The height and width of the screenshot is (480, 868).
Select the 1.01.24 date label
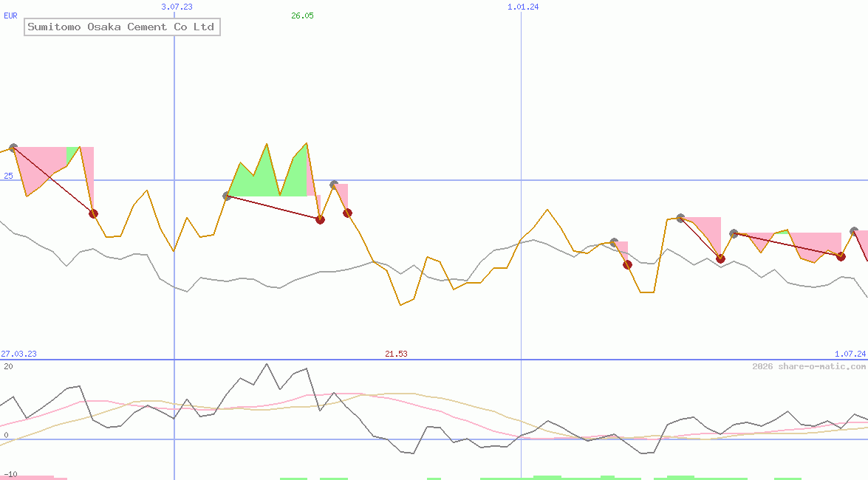tap(523, 7)
